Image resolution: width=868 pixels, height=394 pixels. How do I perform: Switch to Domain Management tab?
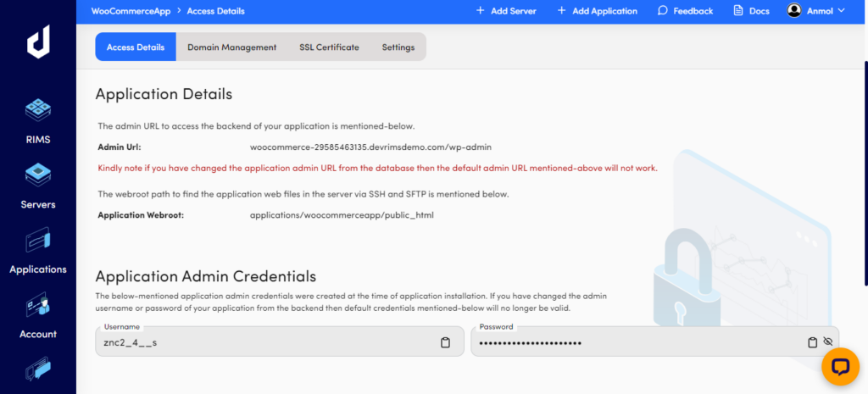(231, 47)
